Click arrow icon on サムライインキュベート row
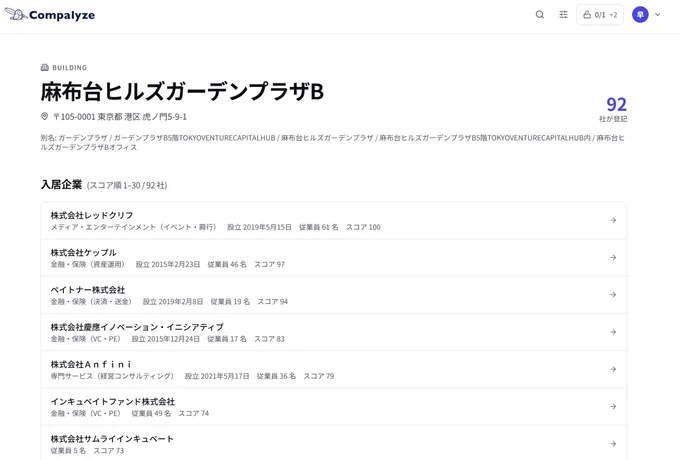The height and width of the screenshot is (460, 680). [613, 444]
